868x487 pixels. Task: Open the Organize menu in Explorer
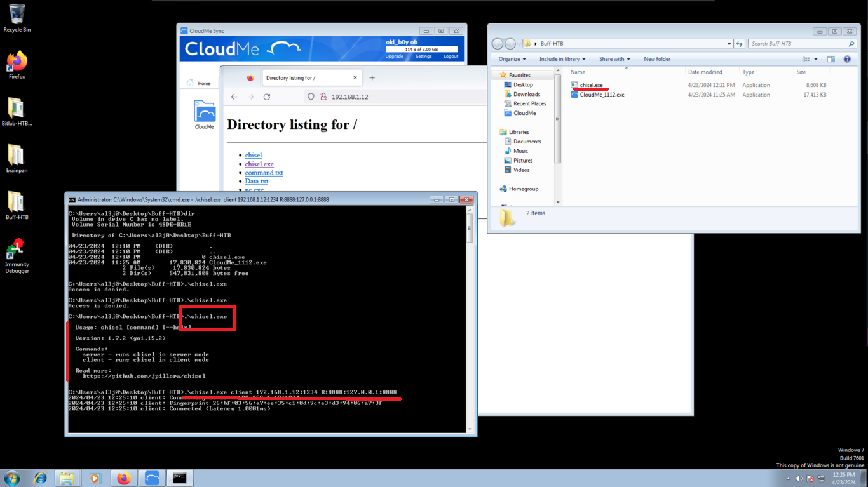pos(512,59)
